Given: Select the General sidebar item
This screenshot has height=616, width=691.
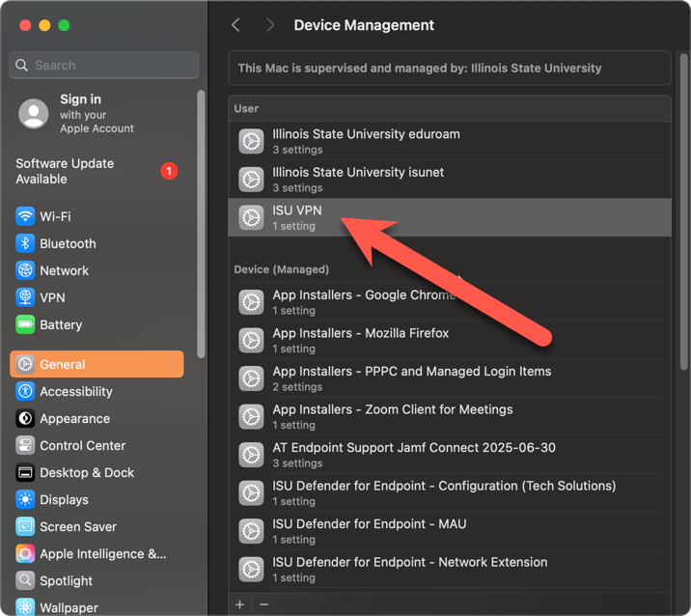Looking at the screenshot, I should (x=97, y=364).
